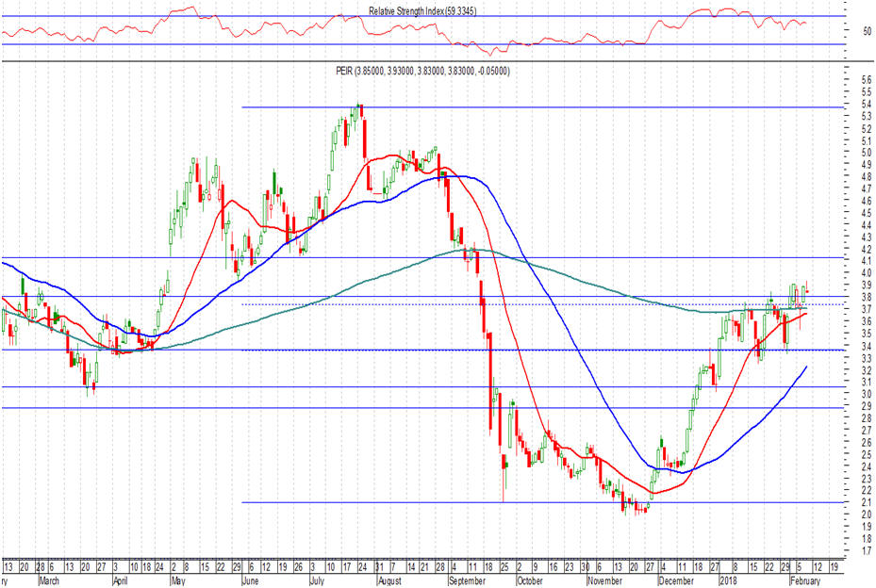Select the 4.8 price axis label

[867, 176]
